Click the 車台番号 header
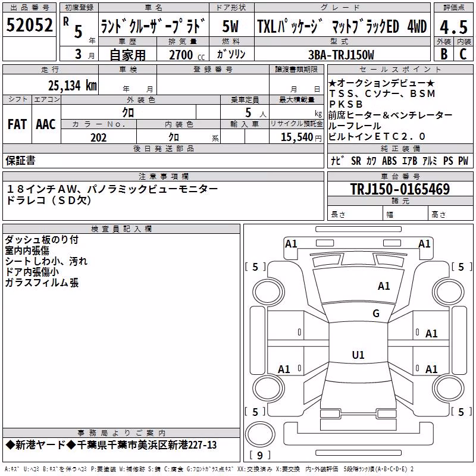Screen dimensions: 476x476 400,176
